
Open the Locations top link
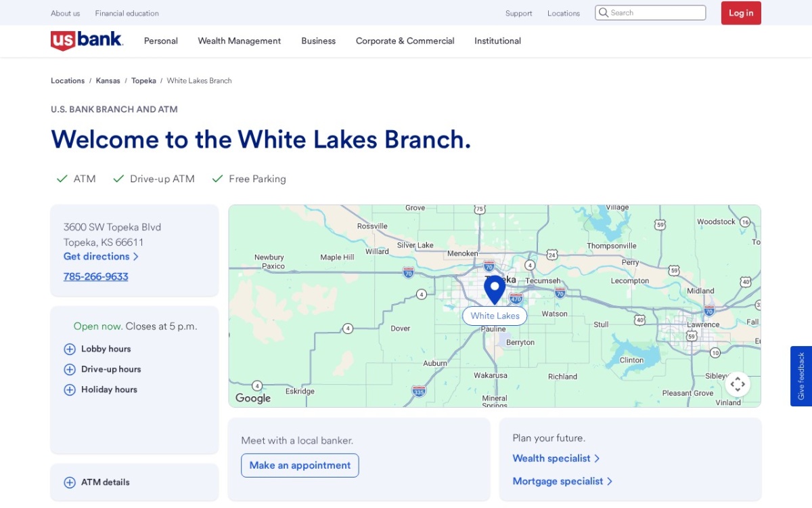[564, 13]
